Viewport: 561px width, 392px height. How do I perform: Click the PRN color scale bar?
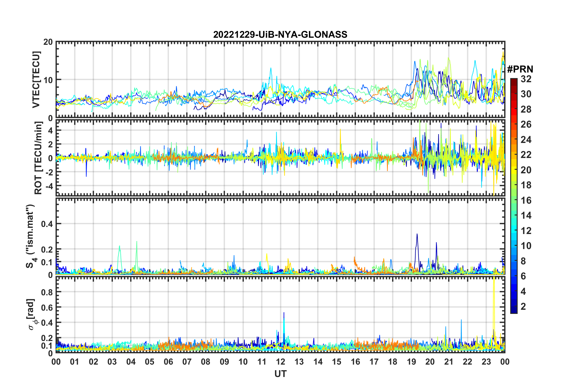pyautogui.click(x=514, y=196)
